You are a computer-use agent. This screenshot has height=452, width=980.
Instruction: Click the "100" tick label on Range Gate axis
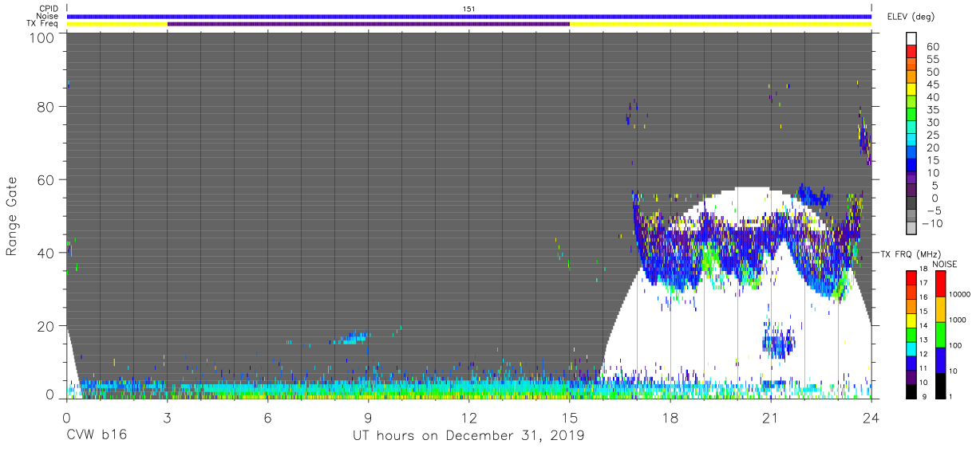[42, 37]
